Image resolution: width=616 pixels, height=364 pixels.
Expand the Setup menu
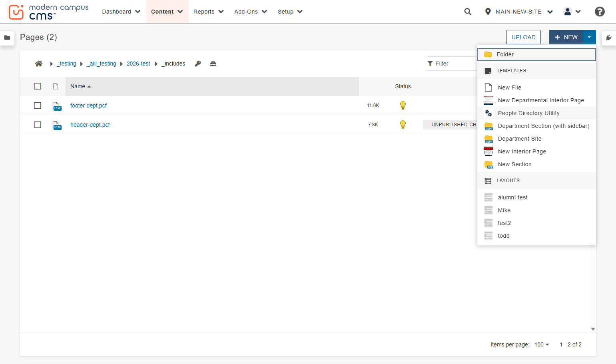pyautogui.click(x=290, y=12)
